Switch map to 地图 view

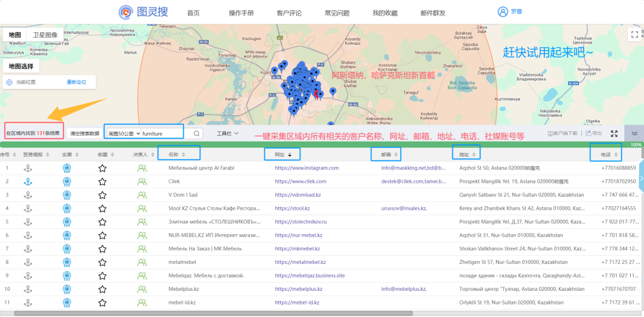tap(15, 35)
